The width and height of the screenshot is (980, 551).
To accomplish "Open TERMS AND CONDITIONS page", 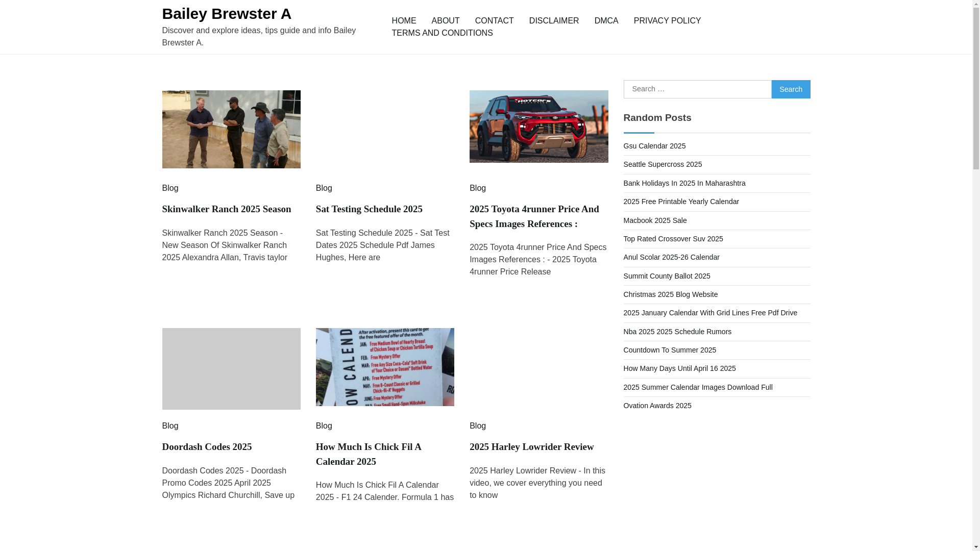I will [x=442, y=33].
